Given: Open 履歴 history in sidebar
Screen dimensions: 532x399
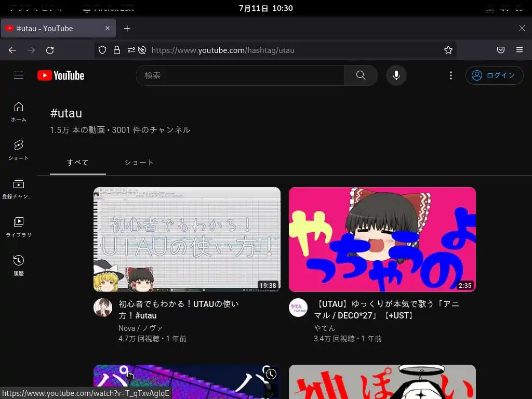Looking at the screenshot, I should click(x=19, y=265).
